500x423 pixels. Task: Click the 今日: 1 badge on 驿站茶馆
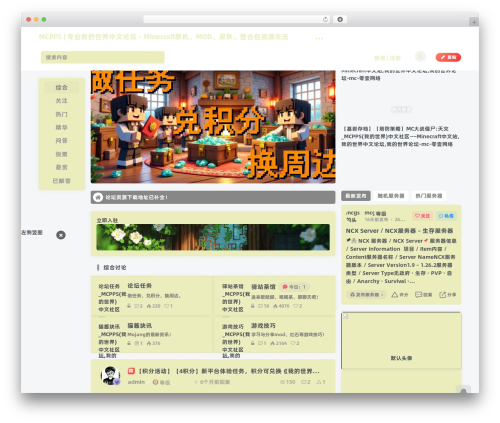tap(294, 287)
